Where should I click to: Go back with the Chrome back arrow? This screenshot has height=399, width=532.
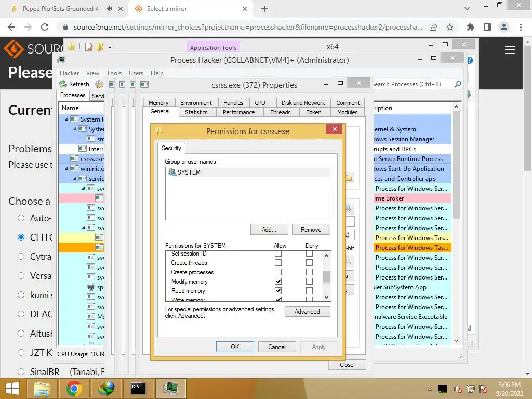pos(11,27)
